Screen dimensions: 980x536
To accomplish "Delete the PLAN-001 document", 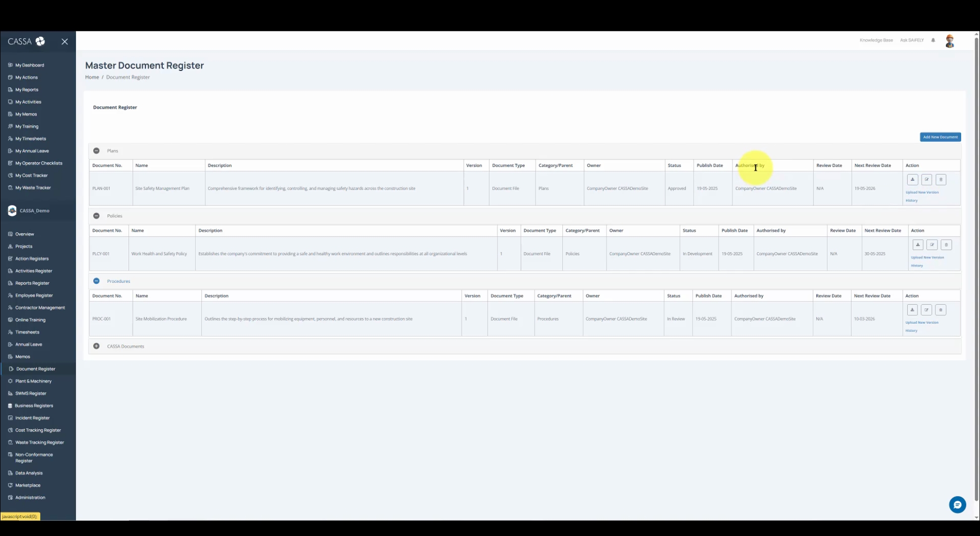I will coord(941,180).
